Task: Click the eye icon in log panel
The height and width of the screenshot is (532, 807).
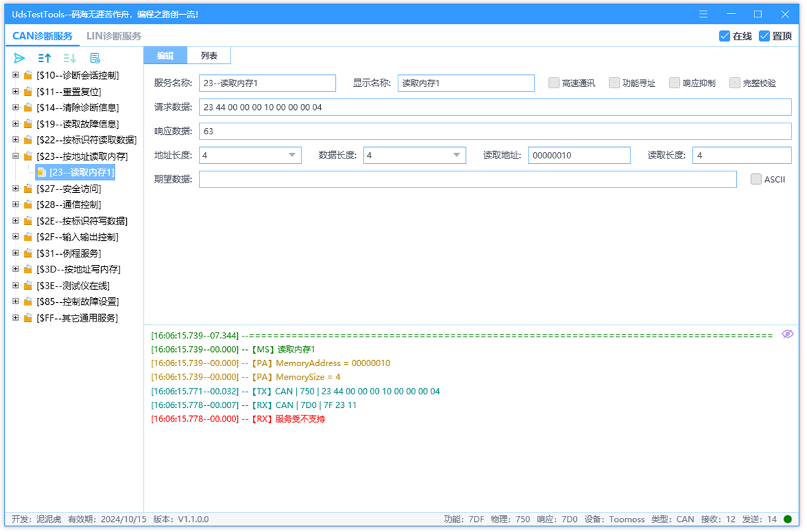Action: point(787,334)
